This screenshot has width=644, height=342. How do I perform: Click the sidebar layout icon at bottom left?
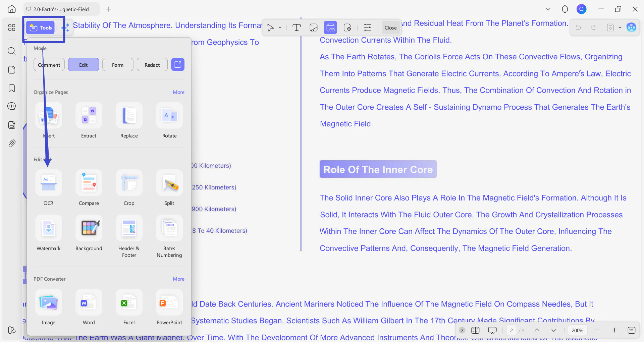[12, 330]
